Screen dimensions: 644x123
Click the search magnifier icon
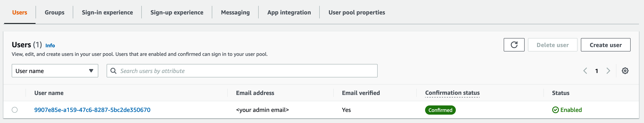pos(113,71)
